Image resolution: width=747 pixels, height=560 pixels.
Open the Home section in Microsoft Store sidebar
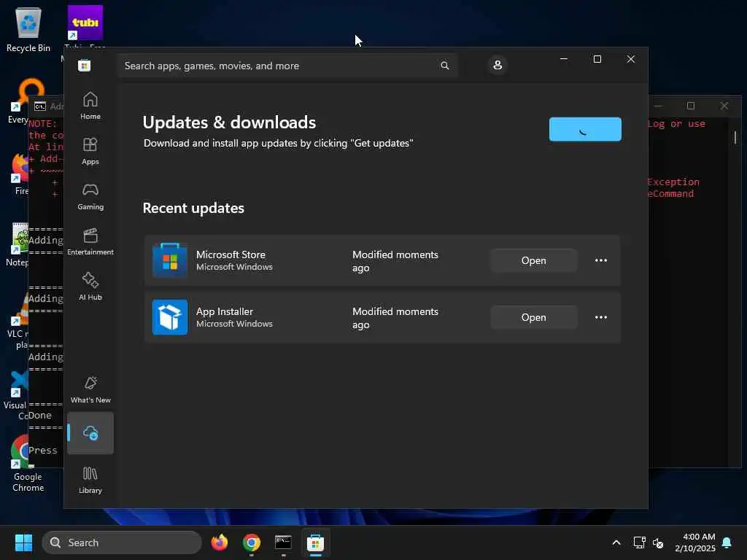point(90,106)
